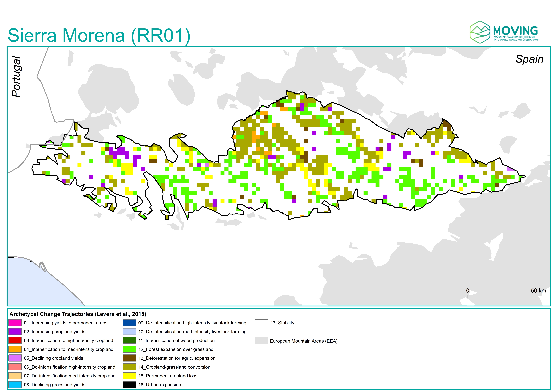Click the Archetypal Change Trajectories legend heading
The image size is (554, 392).
pyautogui.click(x=78, y=314)
